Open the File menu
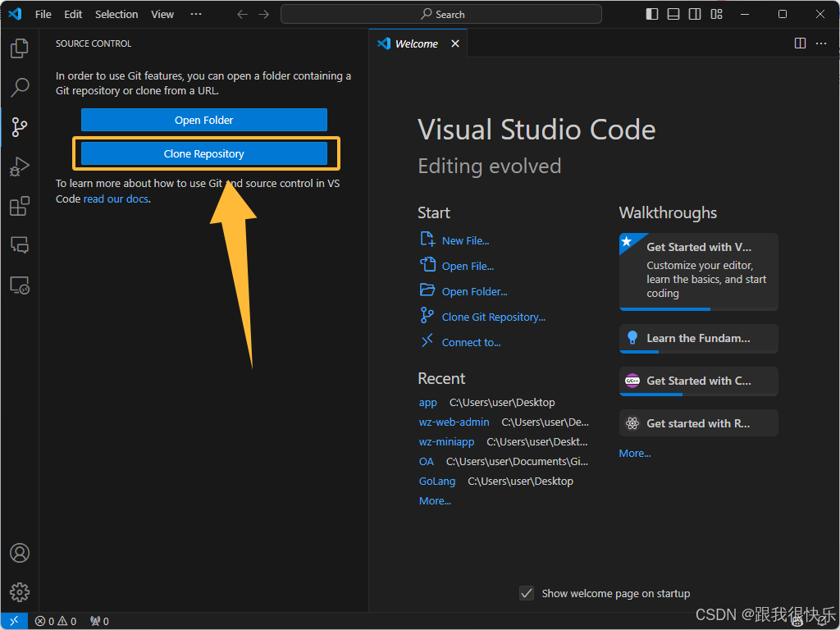Screen dimensions: 840x630 43,15
